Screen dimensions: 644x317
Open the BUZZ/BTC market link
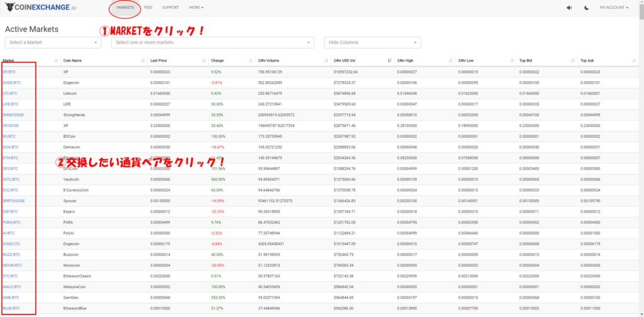[x=11, y=255]
